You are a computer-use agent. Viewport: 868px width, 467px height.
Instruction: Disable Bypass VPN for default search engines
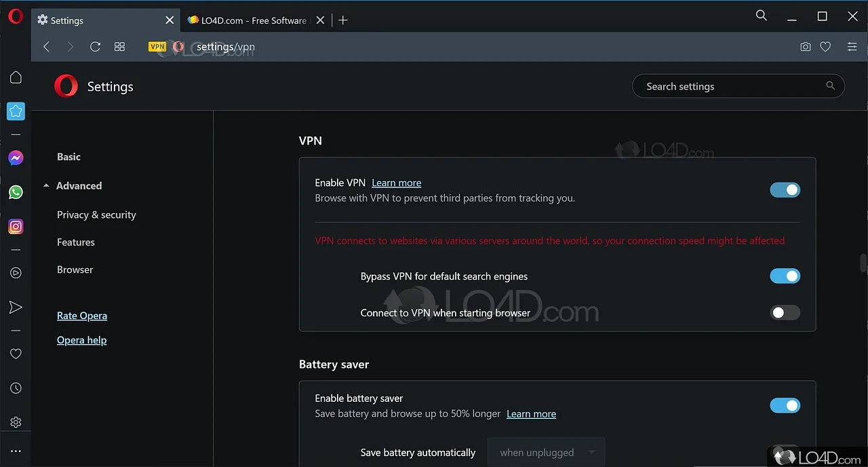[x=785, y=276]
